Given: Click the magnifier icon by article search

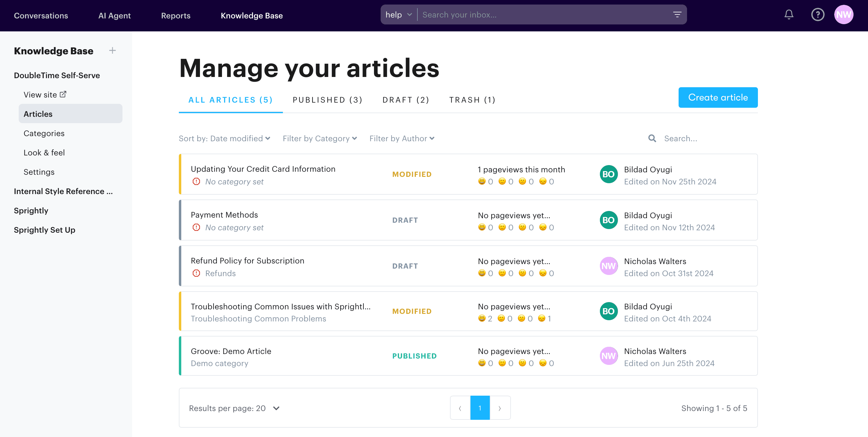Looking at the screenshot, I should [x=652, y=138].
